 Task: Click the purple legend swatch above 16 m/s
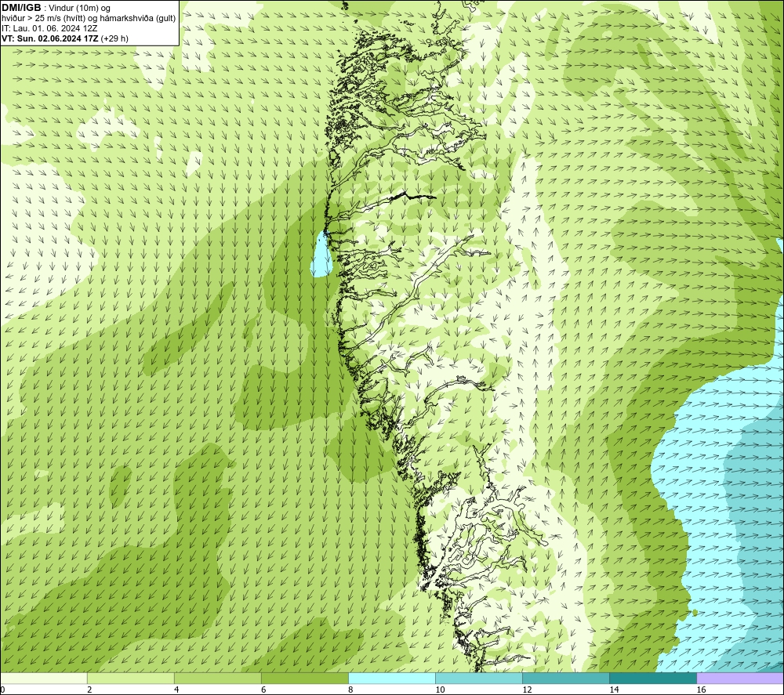click(x=740, y=678)
